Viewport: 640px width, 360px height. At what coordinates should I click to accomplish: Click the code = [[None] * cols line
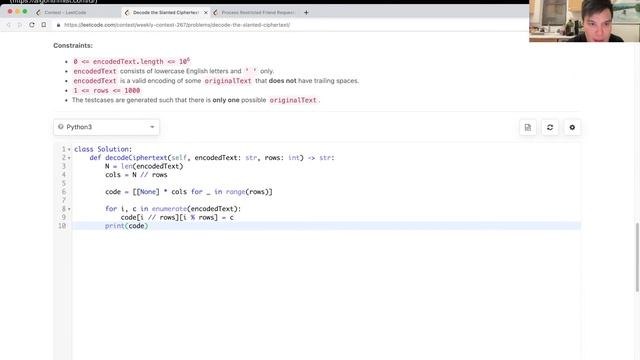(x=189, y=191)
